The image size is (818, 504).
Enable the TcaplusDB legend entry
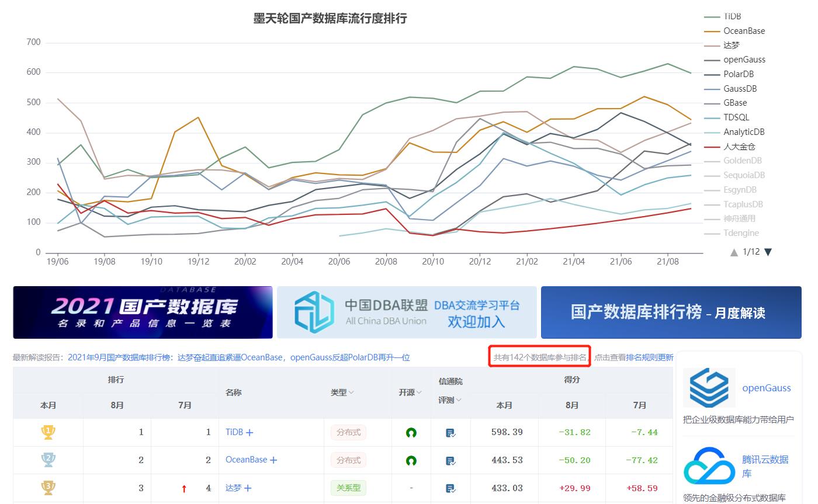(733, 204)
